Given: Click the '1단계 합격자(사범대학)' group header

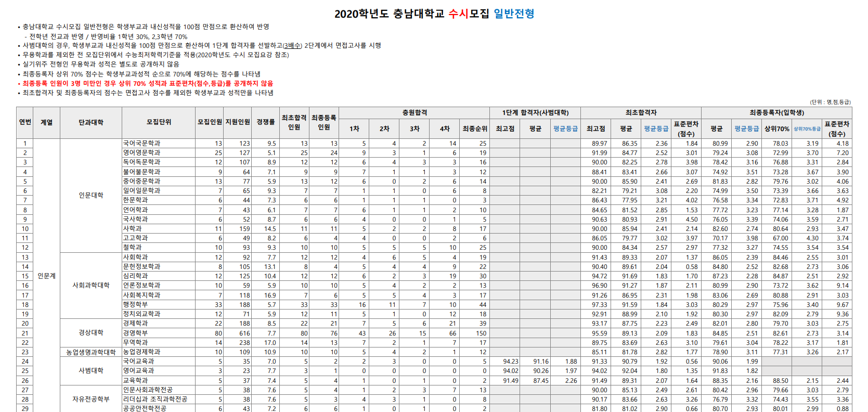Looking at the screenshot, I should pyautogui.click(x=535, y=112).
